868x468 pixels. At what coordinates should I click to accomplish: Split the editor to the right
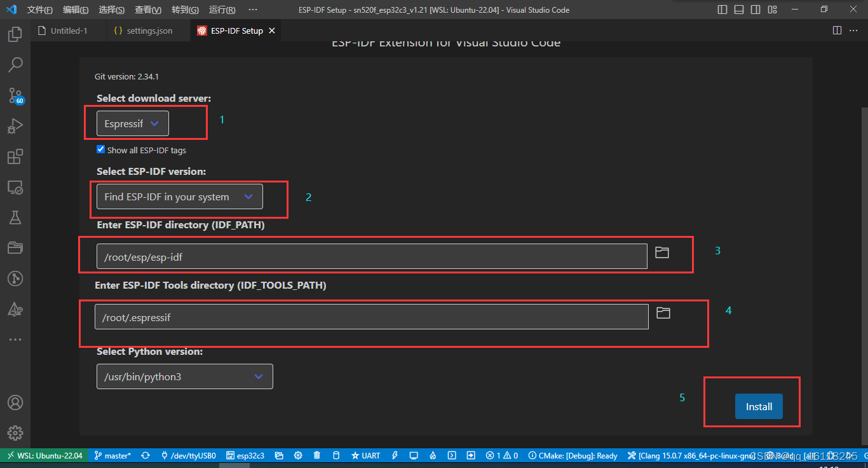[837, 31]
